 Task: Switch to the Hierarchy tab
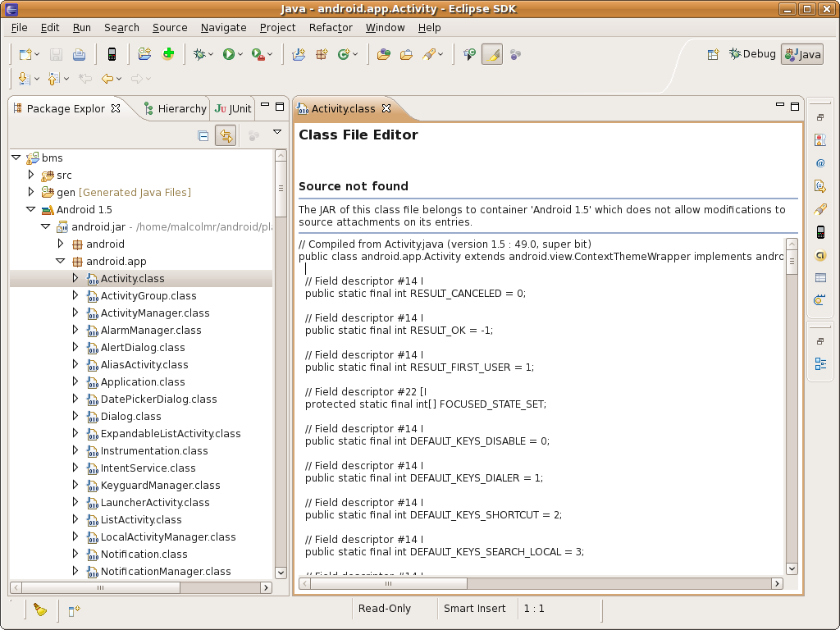pos(174,107)
